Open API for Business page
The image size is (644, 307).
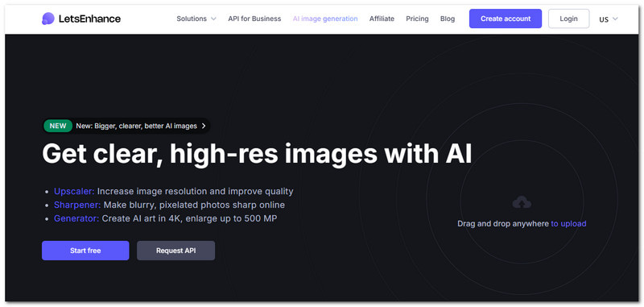254,19
